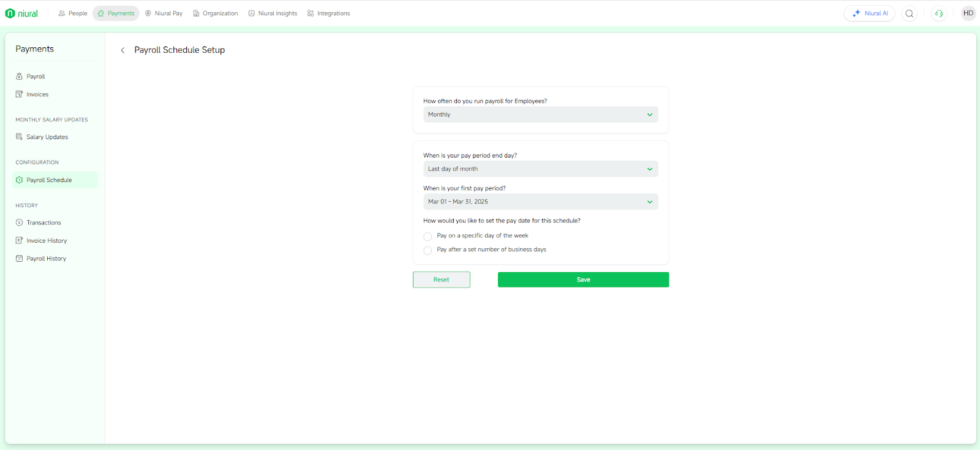Viewport: 980px width, 450px height.
Task: Launch Niural AI assistant
Action: click(x=869, y=13)
